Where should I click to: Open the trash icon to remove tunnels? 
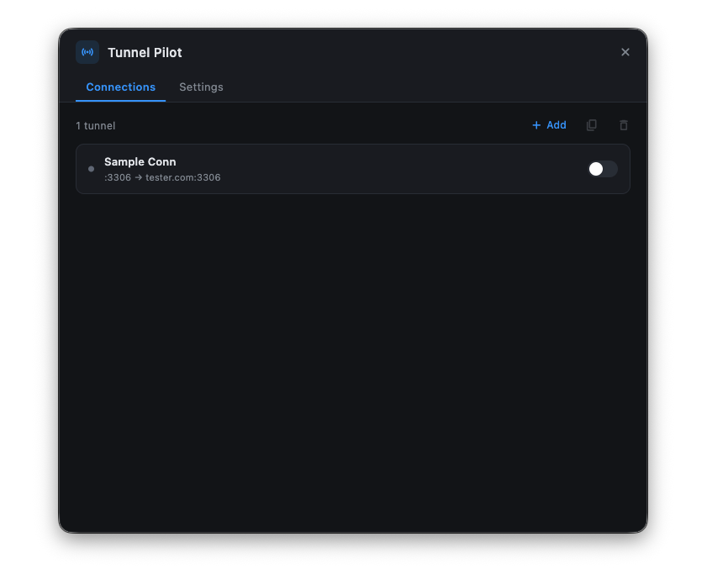(x=623, y=124)
